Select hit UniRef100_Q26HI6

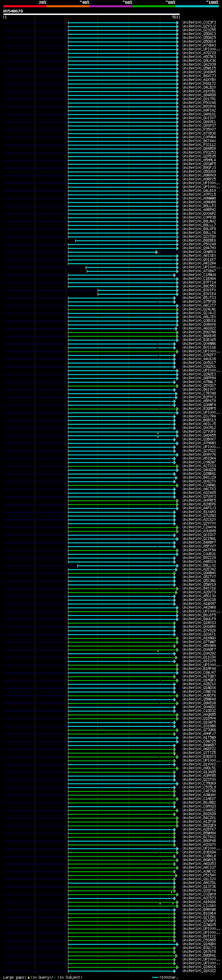click(199, 967)
